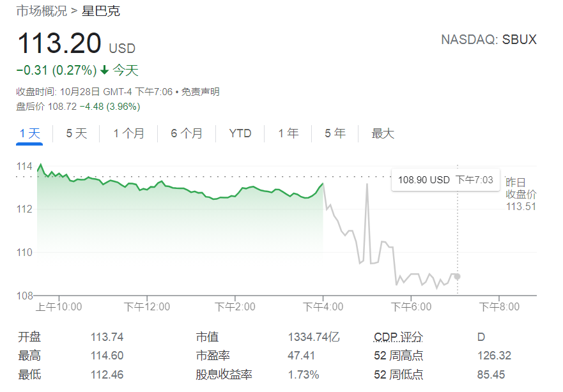Click the 盘后价 108.72 after-hours text
Image resolution: width=563 pixels, height=392 pixels.
click(x=78, y=106)
